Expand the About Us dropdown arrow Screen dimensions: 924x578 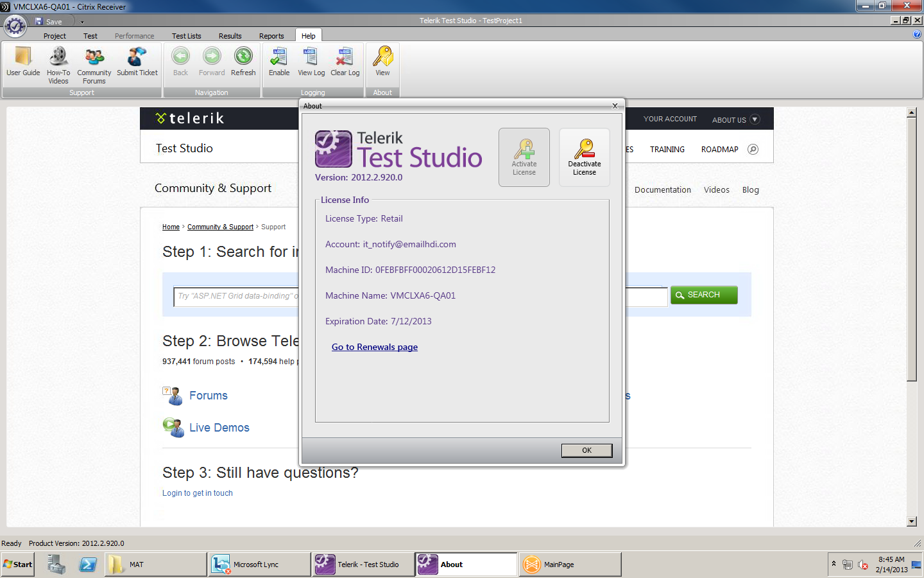[755, 119]
